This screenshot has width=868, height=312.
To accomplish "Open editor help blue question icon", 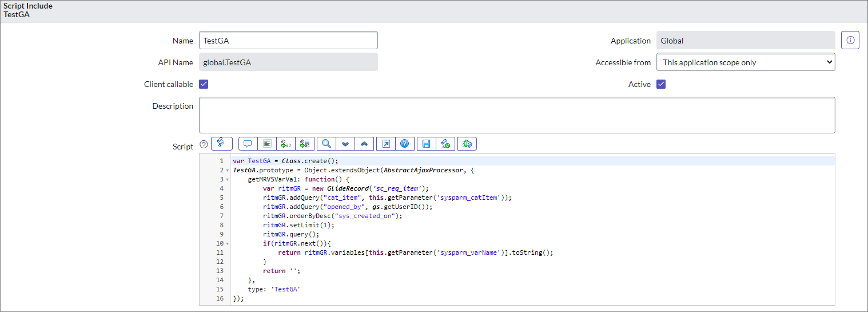I will (405, 144).
